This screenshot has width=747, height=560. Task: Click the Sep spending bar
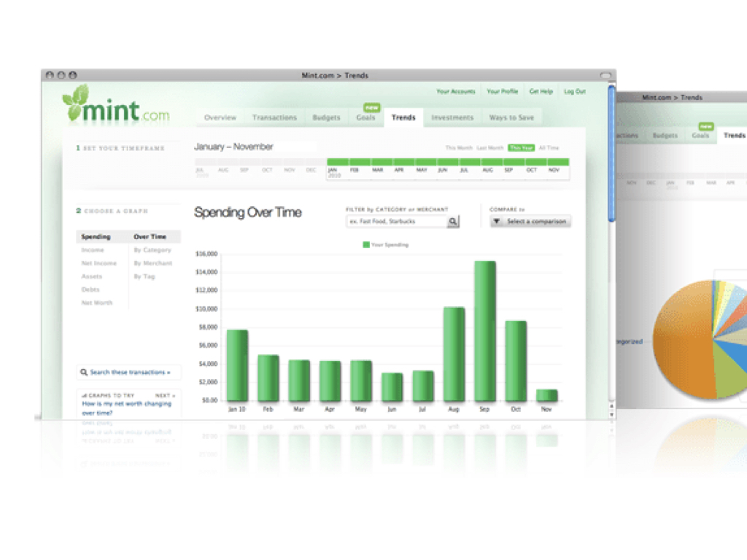point(485,331)
